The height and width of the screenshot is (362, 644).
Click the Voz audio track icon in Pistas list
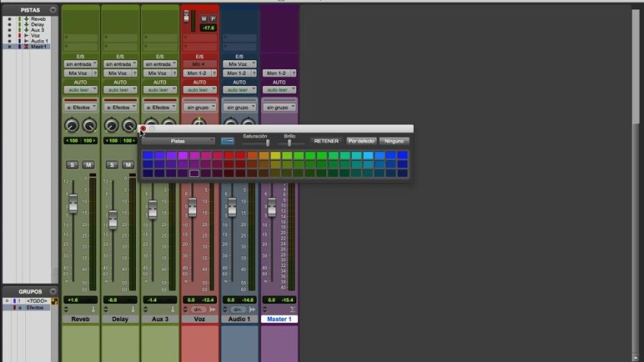pyautogui.click(x=26, y=36)
